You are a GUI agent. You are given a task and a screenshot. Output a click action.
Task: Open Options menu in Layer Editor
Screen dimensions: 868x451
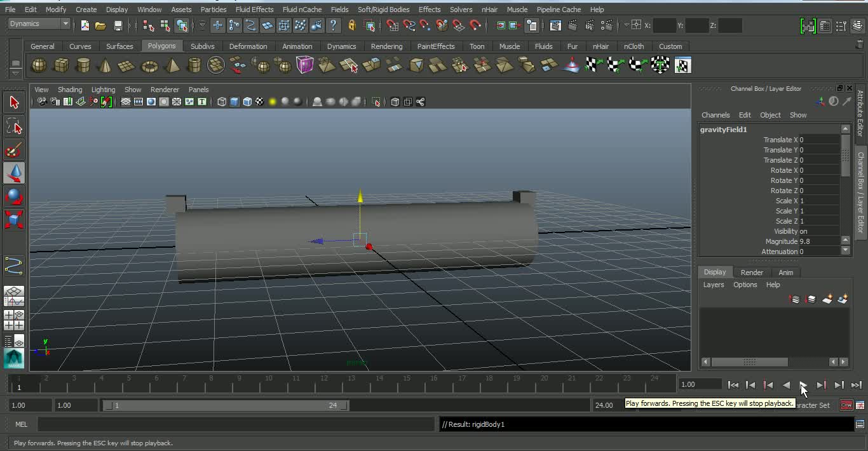click(x=745, y=285)
